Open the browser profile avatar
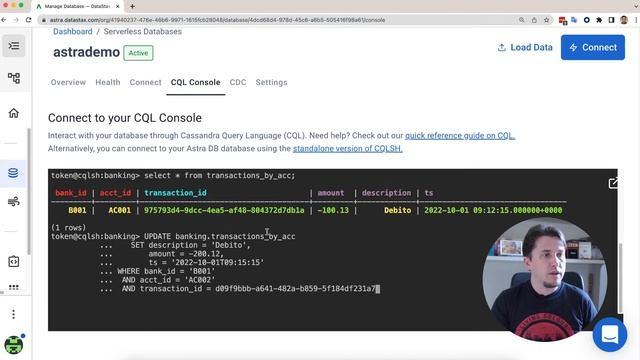Viewport: 640px width, 360px height. tap(624, 20)
